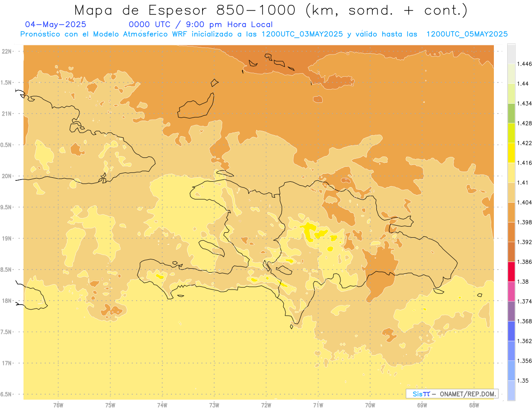Image resolution: width=532 pixels, height=411 pixels.
Task: Click the color bar value '1.422'
Action: pos(524,143)
